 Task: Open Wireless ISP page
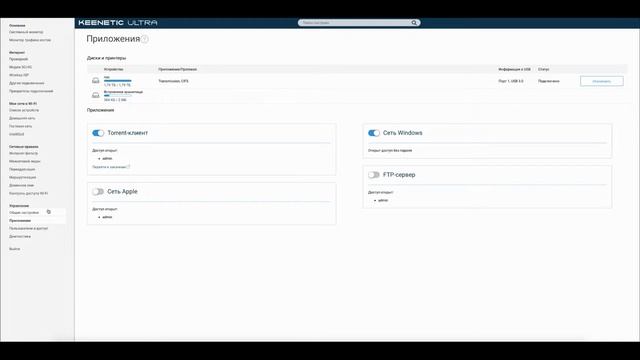pos(19,75)
